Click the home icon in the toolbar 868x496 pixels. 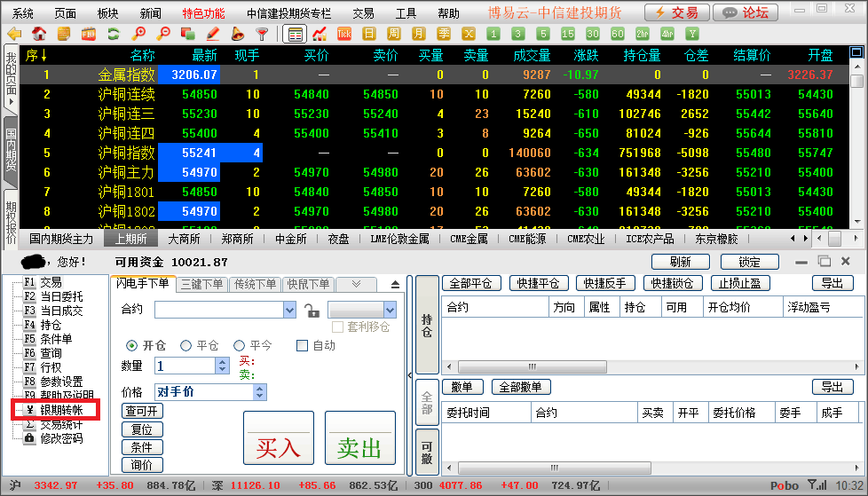(39, 34)
